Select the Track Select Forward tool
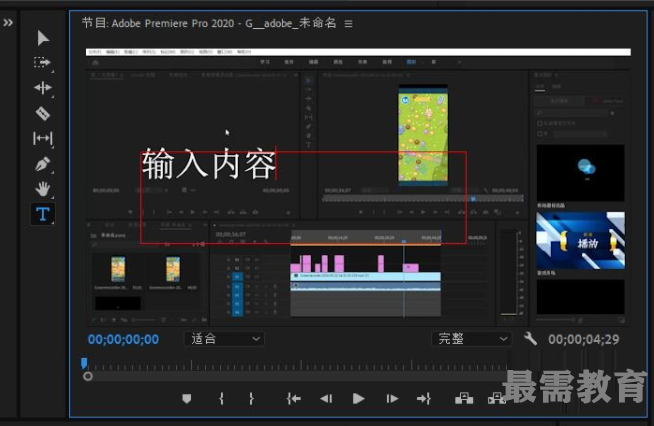The width and height of the screenshot is (654, 426). click(x=42, y=63)
